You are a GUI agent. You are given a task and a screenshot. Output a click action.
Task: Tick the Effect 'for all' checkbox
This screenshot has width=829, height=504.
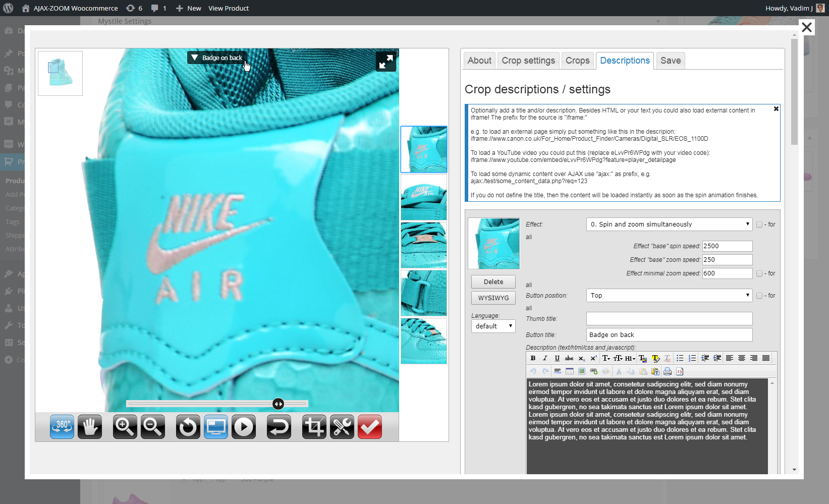pos(759,225)
